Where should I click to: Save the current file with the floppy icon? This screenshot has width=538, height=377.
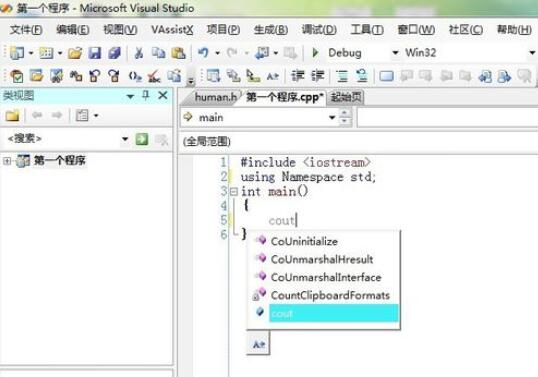point(94,53)
